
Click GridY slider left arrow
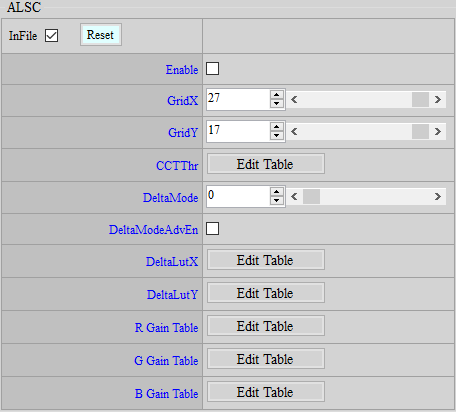pos(294,131)
